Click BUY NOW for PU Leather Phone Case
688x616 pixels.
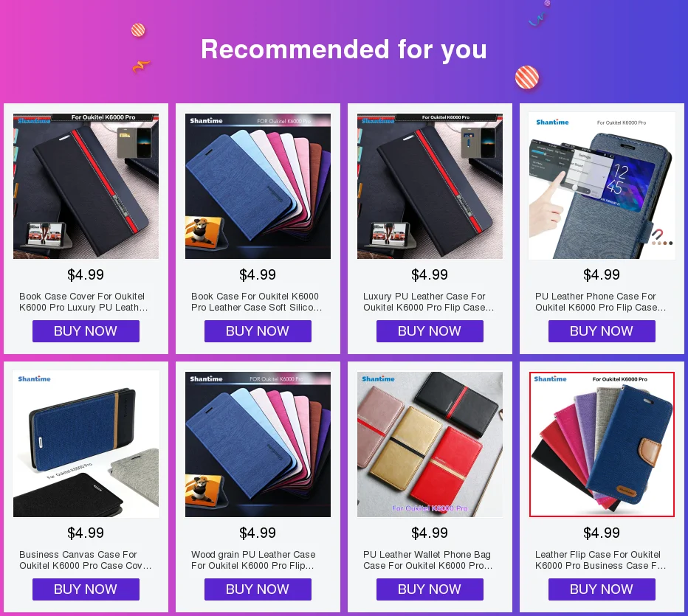[x=602, y=331]
